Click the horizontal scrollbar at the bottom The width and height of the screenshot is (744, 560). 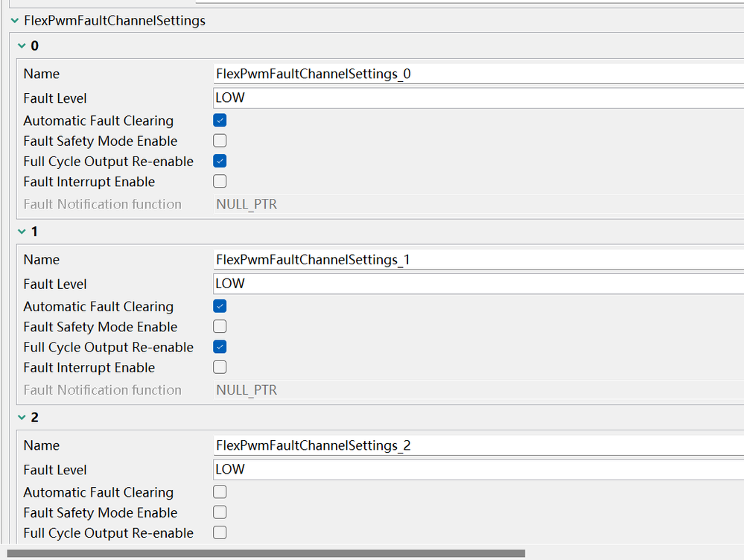click(265, 553)
